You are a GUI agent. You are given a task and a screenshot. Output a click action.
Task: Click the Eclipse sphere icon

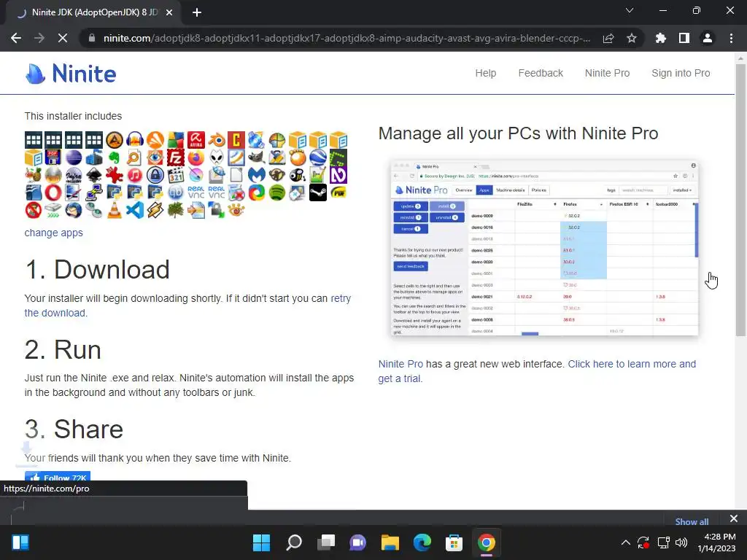click(x=74, y=157)
